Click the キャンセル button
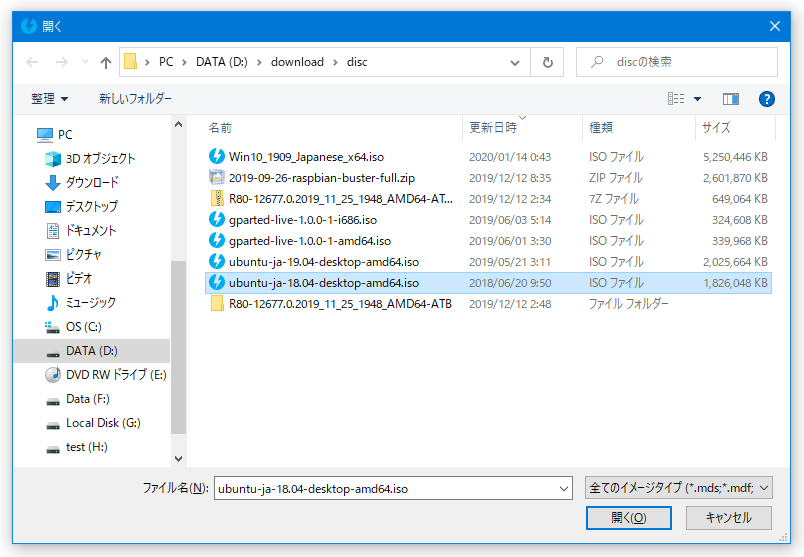 [729, 518]
